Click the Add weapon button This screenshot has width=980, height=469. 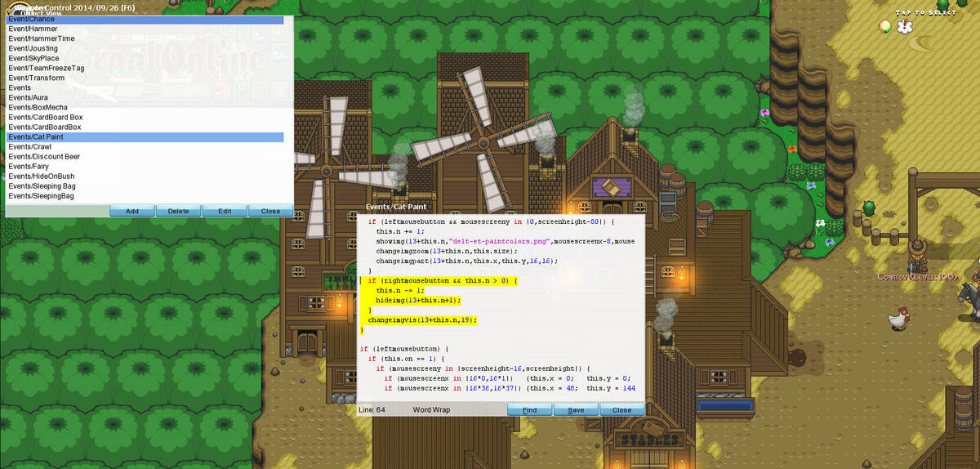(132, 211)
